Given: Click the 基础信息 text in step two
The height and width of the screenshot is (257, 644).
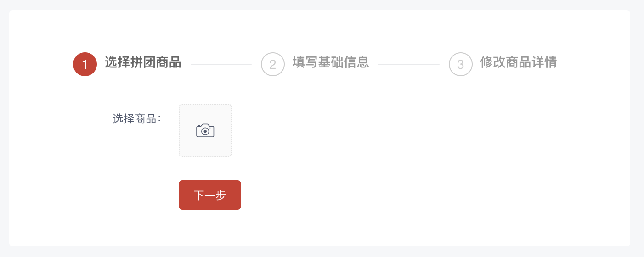Looking at the screenshot, I should [x=344, y=62].
